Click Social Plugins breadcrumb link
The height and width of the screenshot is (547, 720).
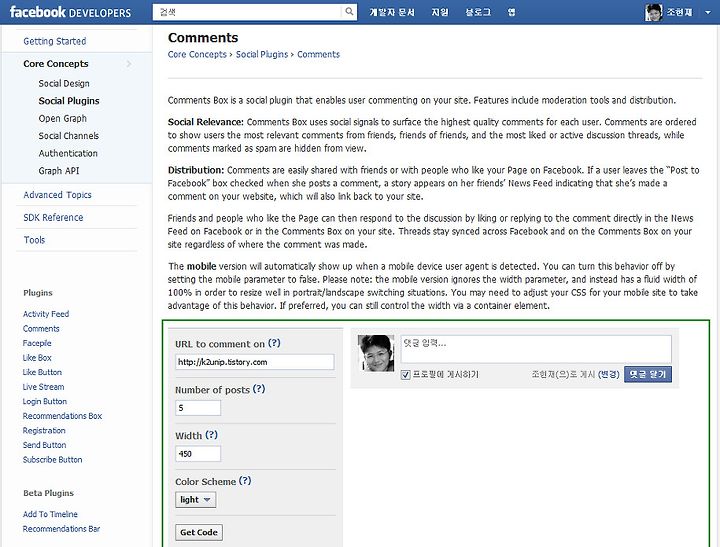pyautogui.click(x=262, y=54)
